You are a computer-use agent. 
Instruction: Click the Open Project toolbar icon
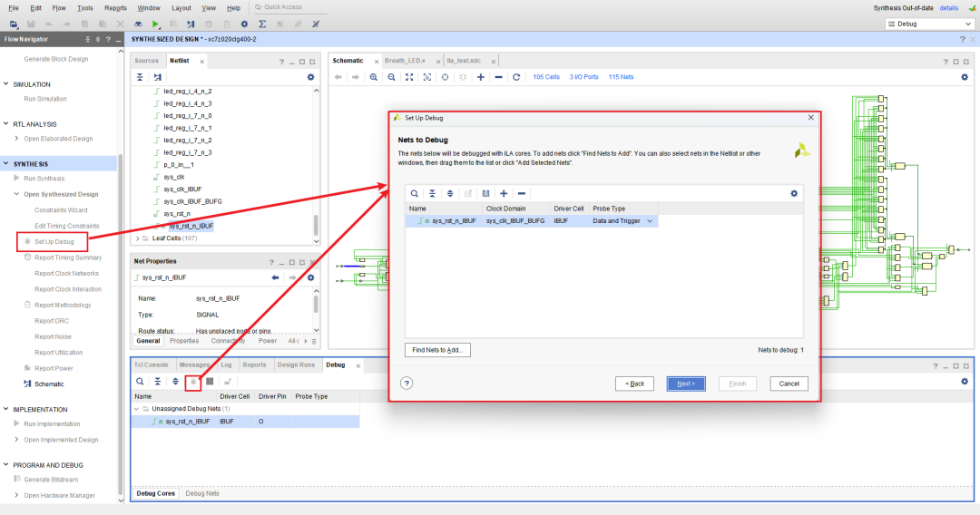[13, 24]
